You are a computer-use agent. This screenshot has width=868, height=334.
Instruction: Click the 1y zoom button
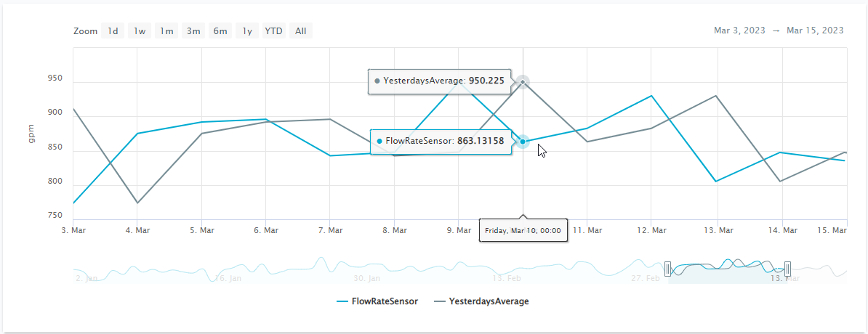click(x=247, y=31)
